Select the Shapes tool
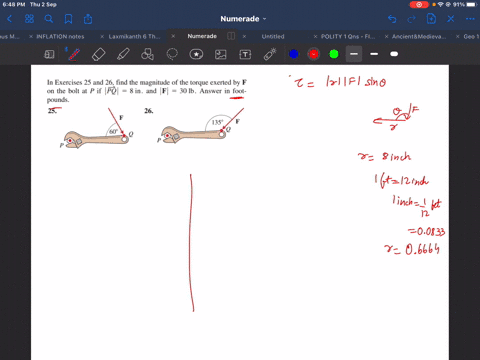Image resolution: width=480 pixels, height=360 pixels. click(147, 54)
